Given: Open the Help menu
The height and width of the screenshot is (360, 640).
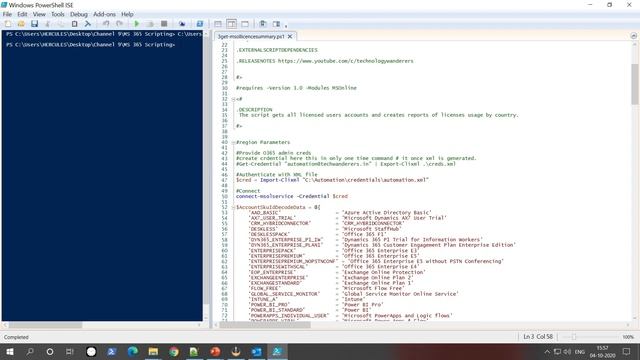Looking at the screenshot, I should point(127,14).
